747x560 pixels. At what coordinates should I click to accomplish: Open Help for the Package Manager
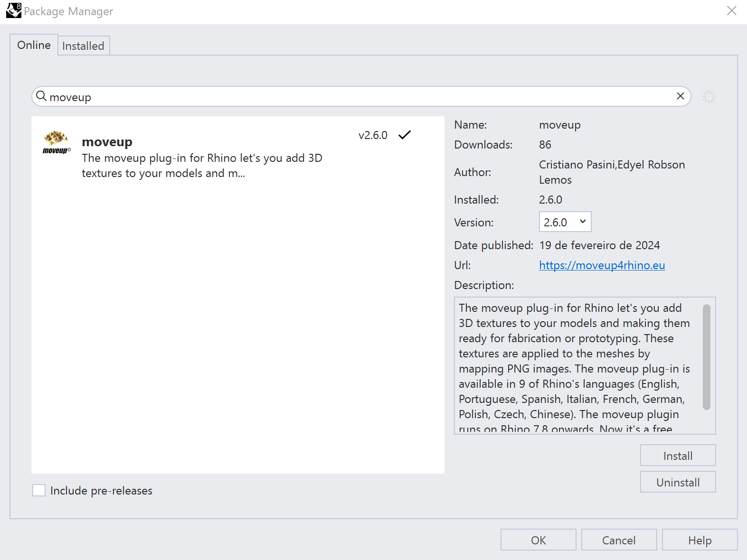(700, 540)
